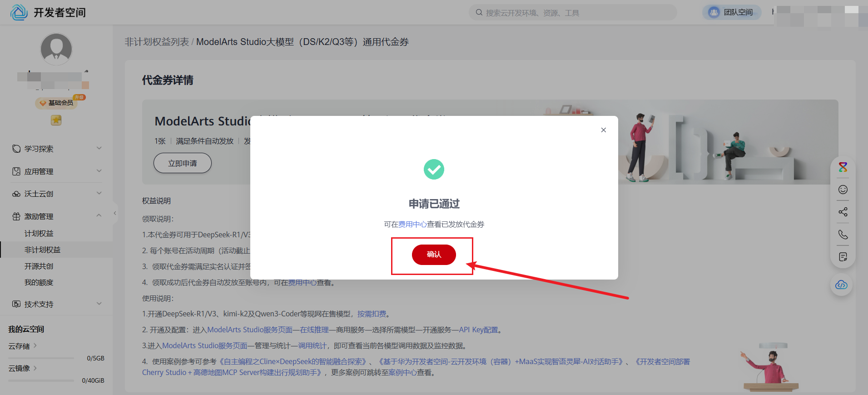Image resolution: width=868 pixels, height=395 pixels.
Task: Open the 云存储 link
Action: pos(23,346)
